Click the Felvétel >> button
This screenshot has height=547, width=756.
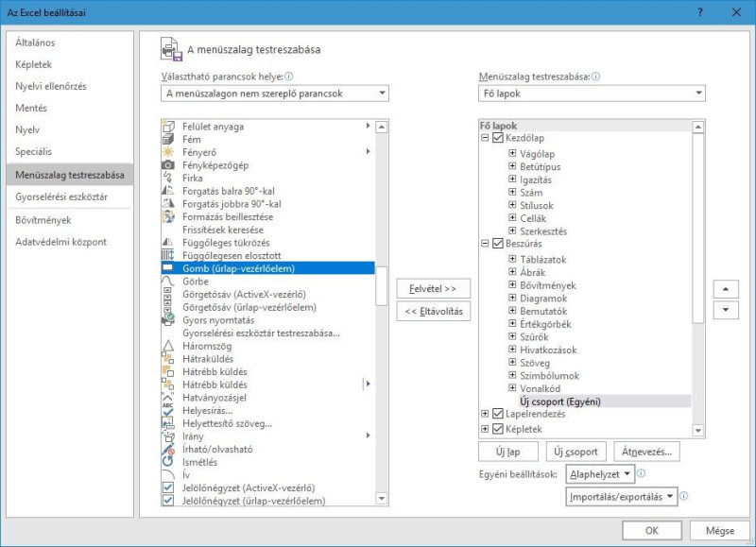point(433,289)
